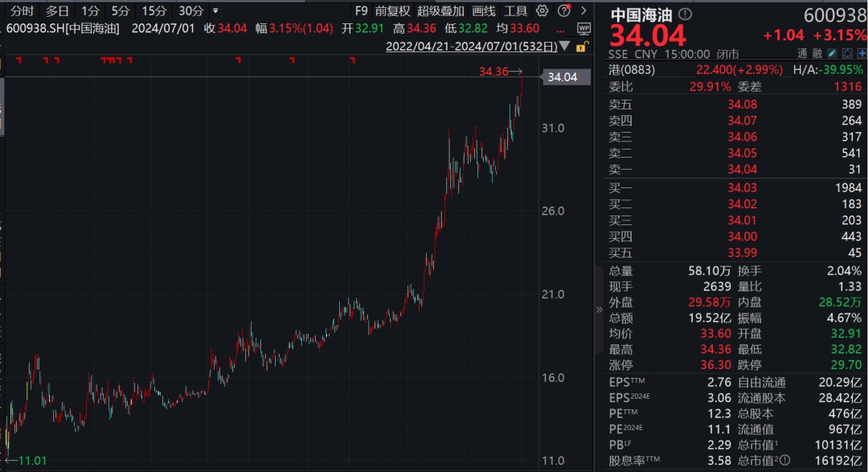868x472 pixels.
Task: Open the 工具 tools menu
Action: click(515, 10)
